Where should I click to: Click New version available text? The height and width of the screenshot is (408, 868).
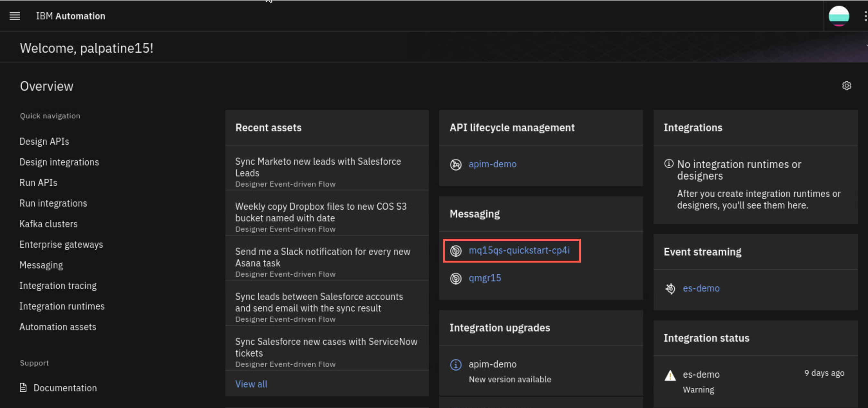510,379
